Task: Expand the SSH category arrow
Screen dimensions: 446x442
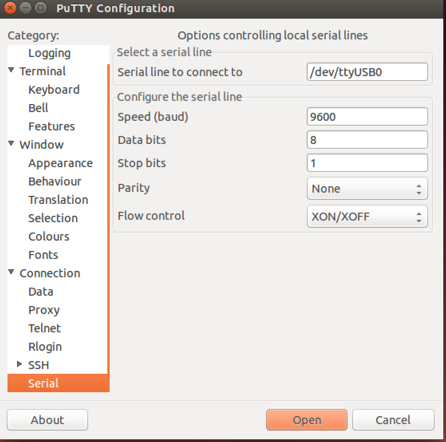Action: tap(19, 364)
